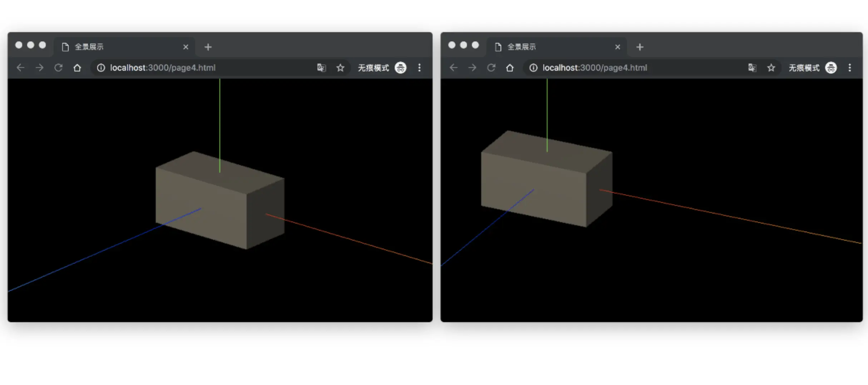Click the back arrow in right browser window
This screenshot has height=385, width=868.
454,67
